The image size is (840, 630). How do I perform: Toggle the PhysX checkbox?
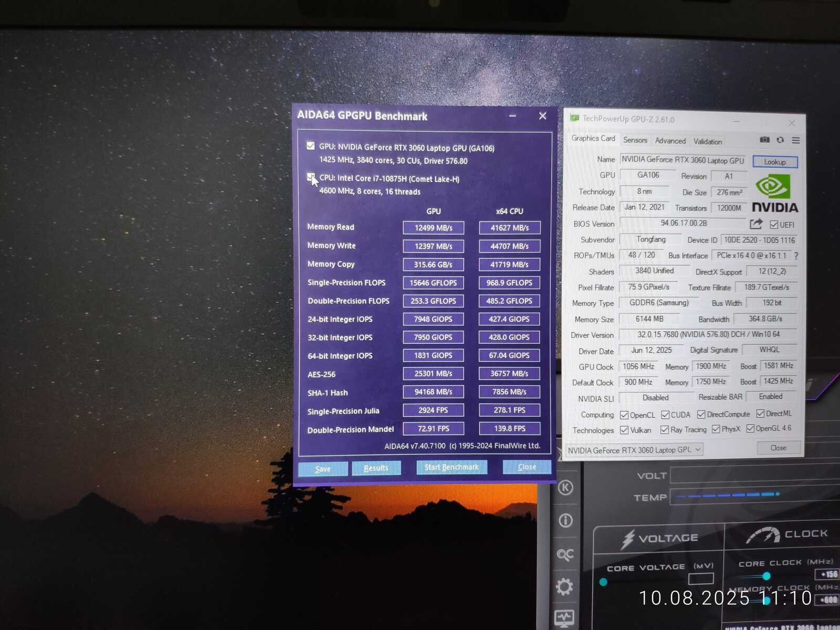tap(716, 429)
